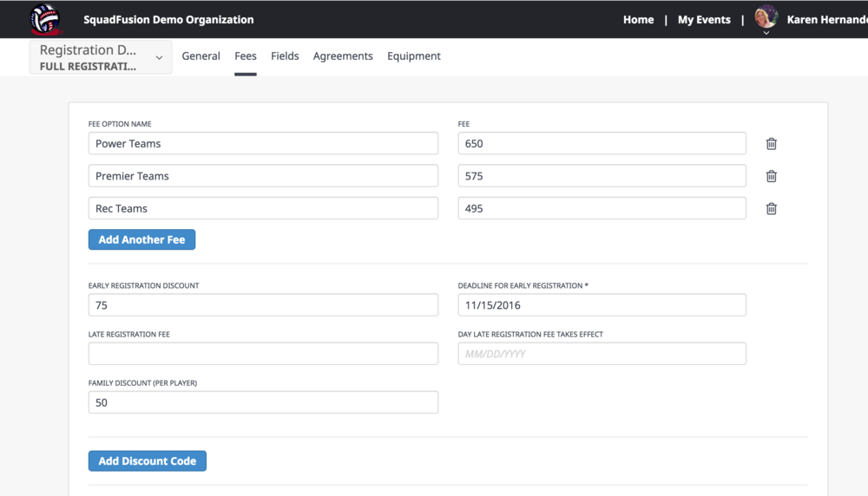This screenshot has width=868, height=496.
Task: Expand the user menu chevron under avatar
Action: [766, 33]
